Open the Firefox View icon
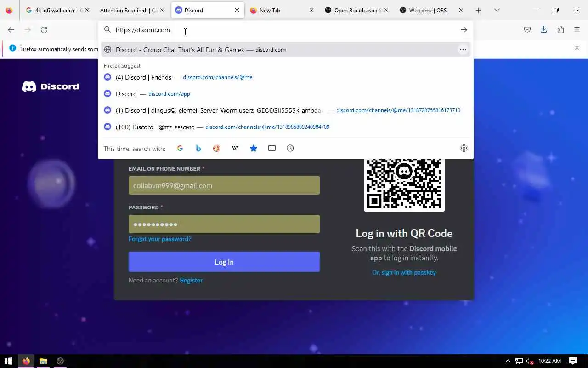The height and width of the screenshot is (368, 588). (9, 10)
